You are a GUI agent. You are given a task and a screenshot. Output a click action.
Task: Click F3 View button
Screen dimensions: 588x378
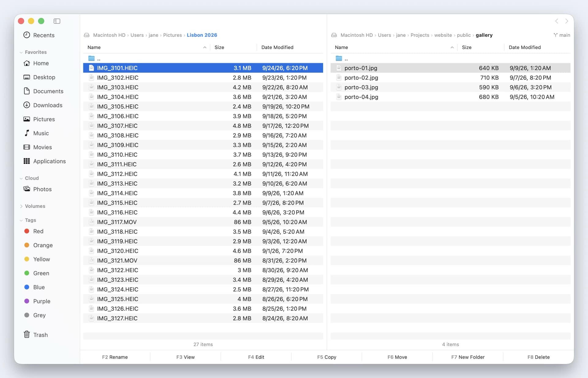coord(185,357)
